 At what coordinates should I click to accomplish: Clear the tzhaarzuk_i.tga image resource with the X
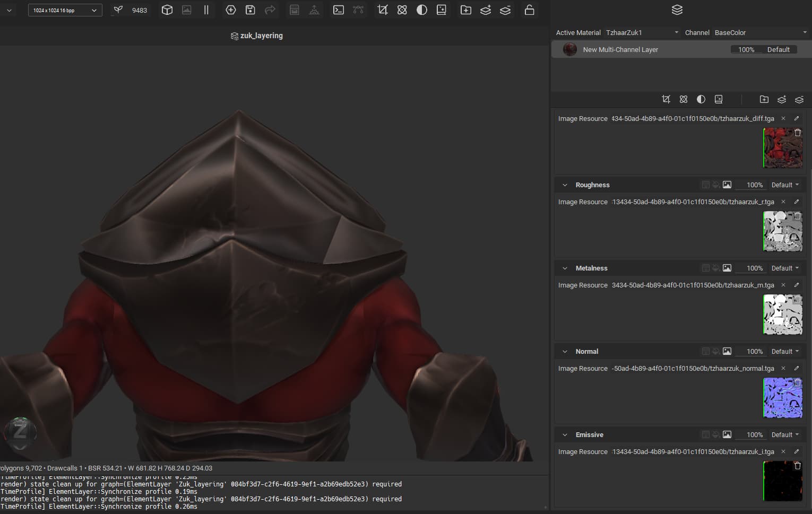(783, 451)
